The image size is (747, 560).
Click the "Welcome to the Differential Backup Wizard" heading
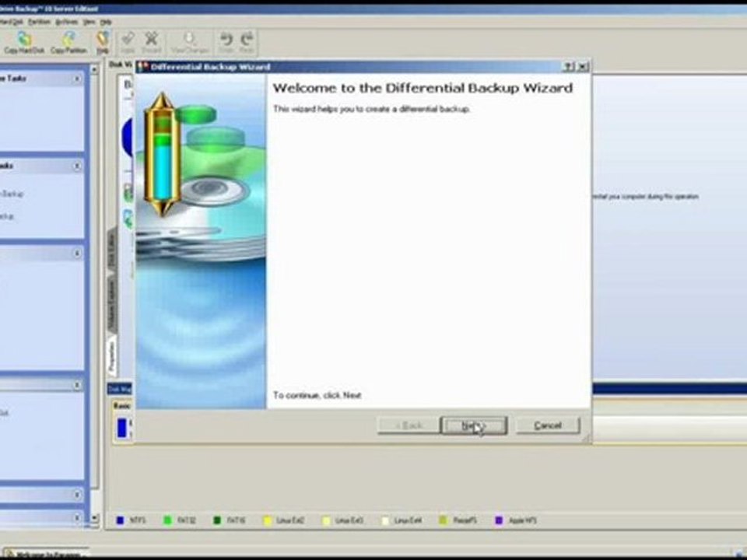(x=423, y=88)
